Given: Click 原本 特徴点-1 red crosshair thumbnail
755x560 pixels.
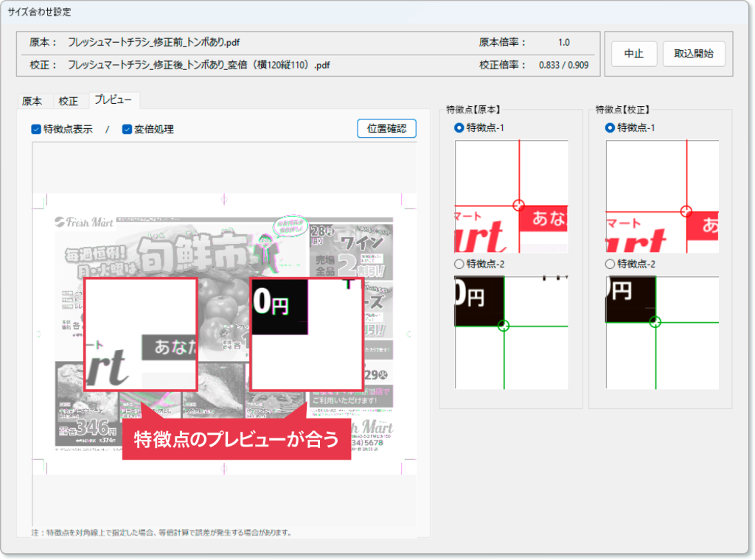Looking at the screenshot, I should 512,196.
